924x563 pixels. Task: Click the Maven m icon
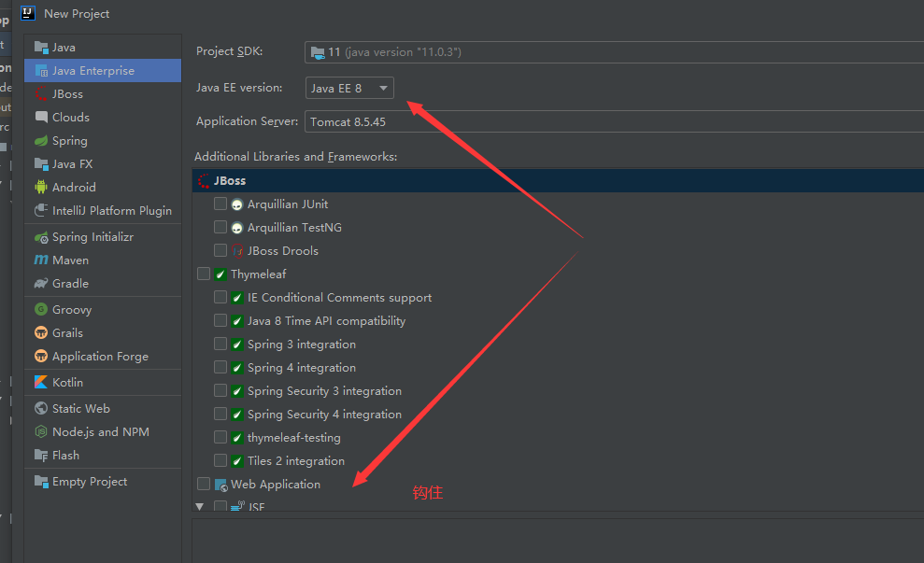coord(41,260)
